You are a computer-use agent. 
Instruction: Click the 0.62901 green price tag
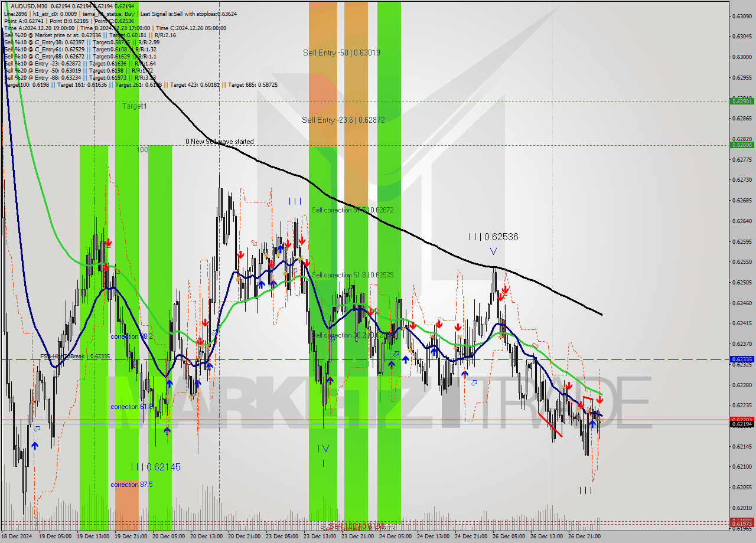click(742, 101)
